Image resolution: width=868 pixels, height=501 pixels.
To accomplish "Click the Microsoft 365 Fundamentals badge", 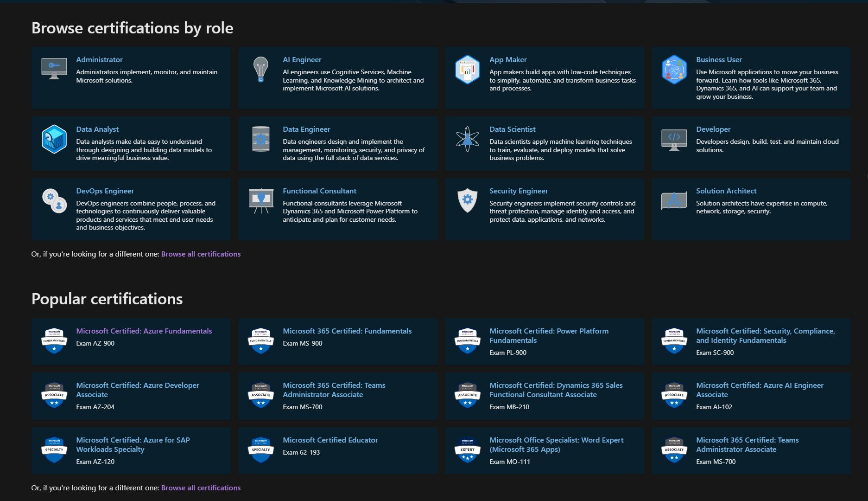I will coord(261,341).
